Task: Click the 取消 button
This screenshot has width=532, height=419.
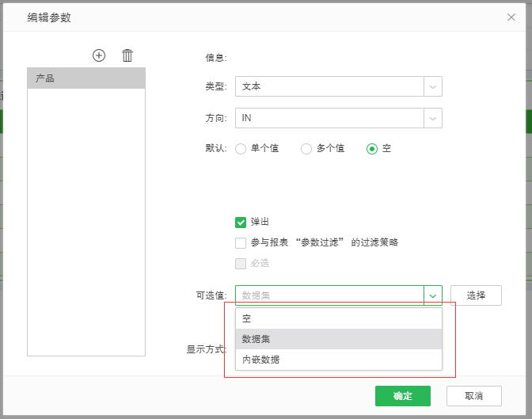Action: tap(473, 396)
